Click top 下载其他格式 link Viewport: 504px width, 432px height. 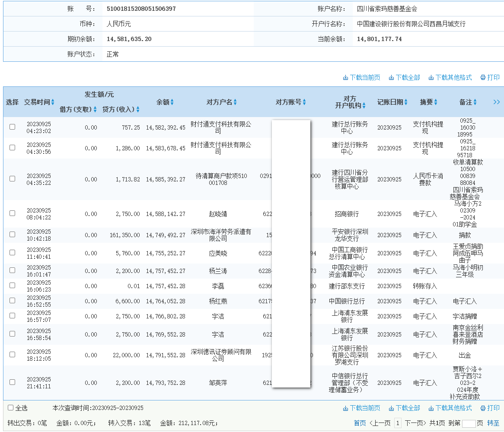(453, 78)
